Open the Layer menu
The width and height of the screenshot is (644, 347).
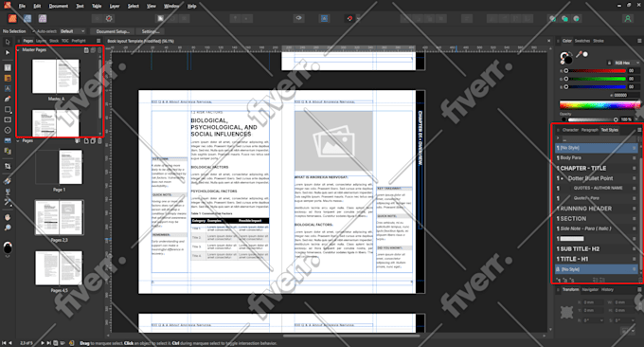click(115, 7)
